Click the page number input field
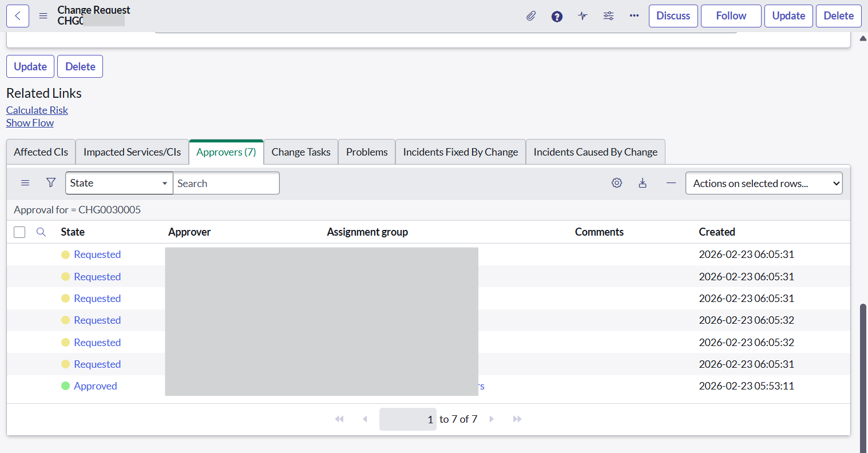This screenshot has height=453, width=868. [408, 419]
